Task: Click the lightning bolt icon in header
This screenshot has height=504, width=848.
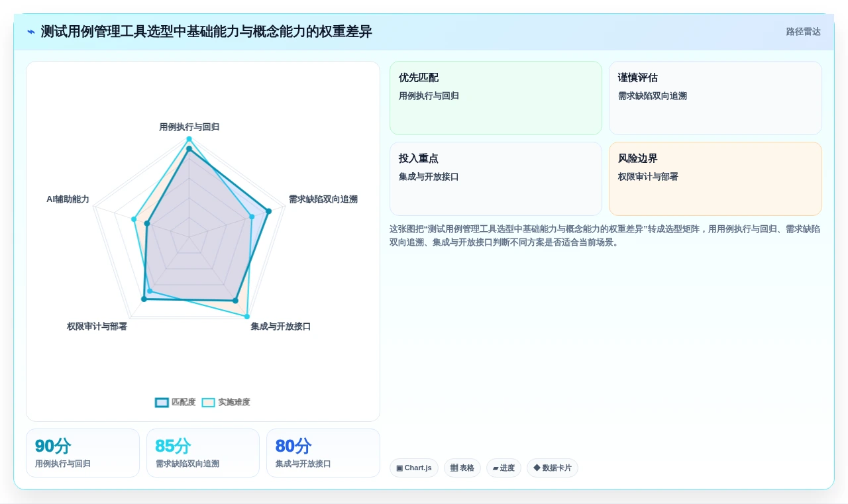Action: pos(31,32)
